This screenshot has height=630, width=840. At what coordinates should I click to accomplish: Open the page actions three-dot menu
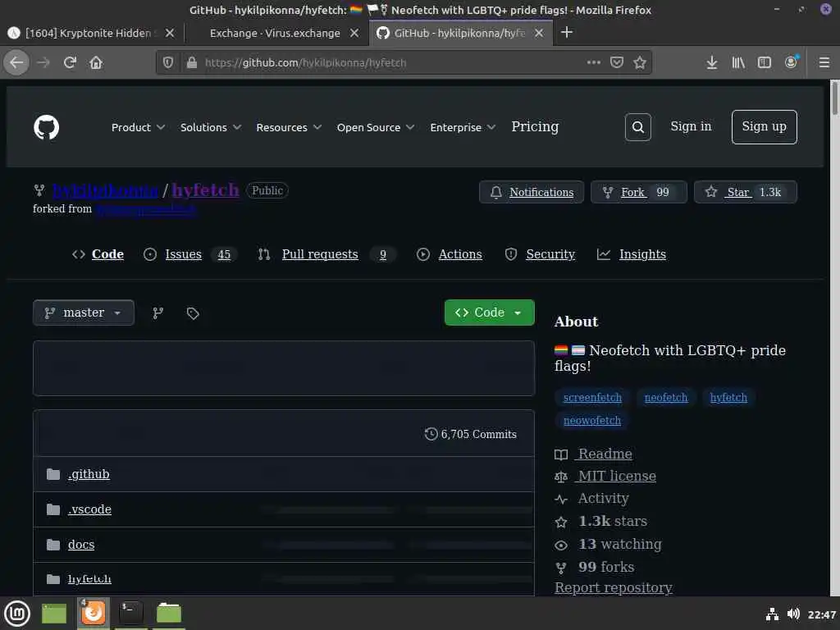tap(594, 62)
